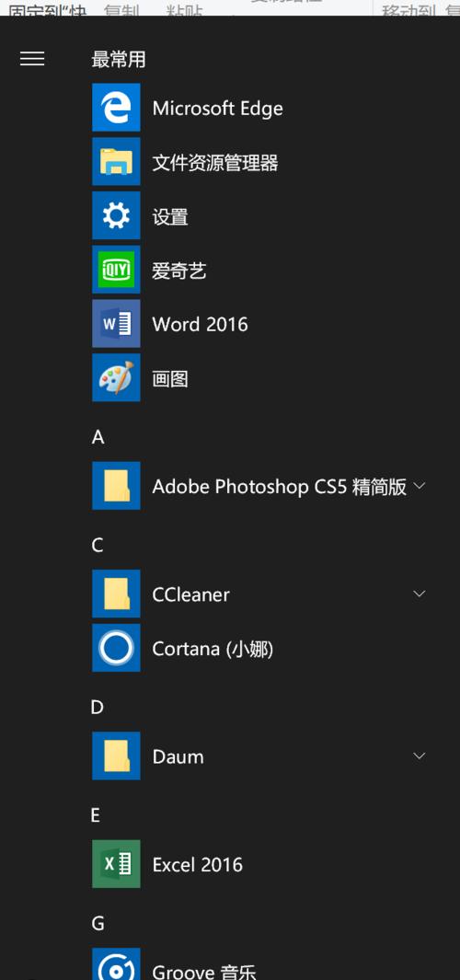Click the Excel 2016 label
Screen dimensions: 460x980
pos(197,864)
